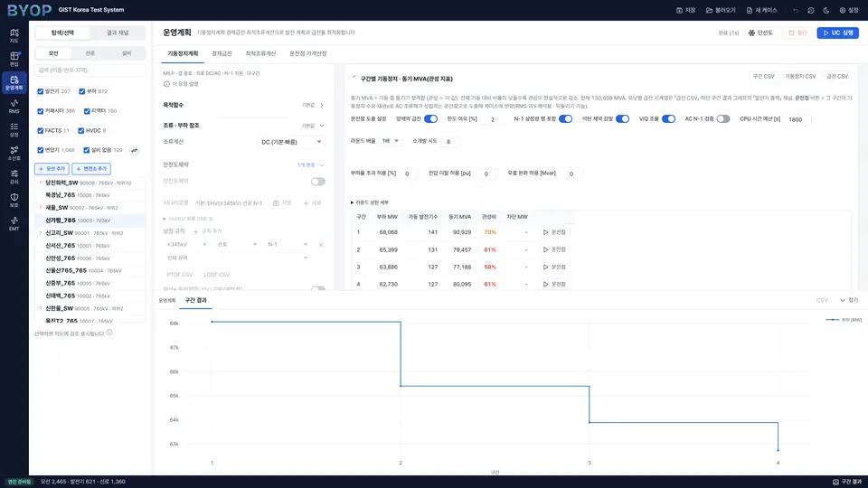Click the 불러오기 folder icon in top bar
The image size is (868, 488).
coord(709,10)
